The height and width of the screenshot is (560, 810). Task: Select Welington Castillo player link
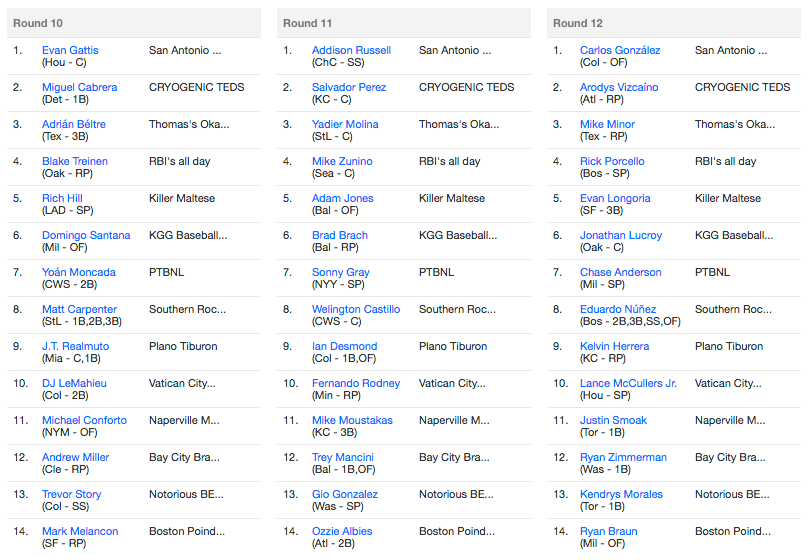coord(356,309)
